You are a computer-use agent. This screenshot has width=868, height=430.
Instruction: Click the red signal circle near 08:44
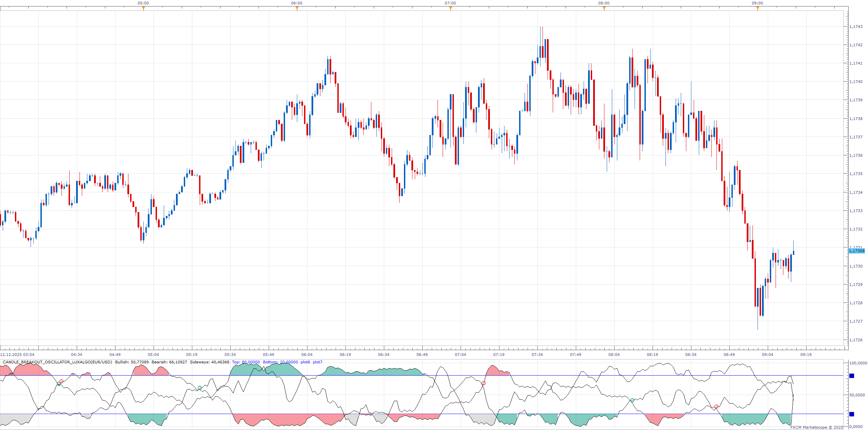click(716, 407)
